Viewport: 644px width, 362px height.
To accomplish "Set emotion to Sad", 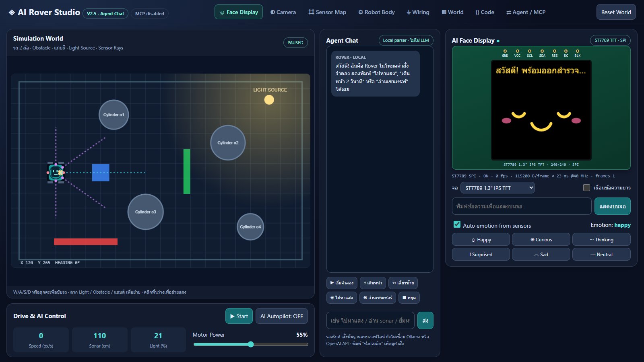I will pyautogui.click(x=541, y=255).
